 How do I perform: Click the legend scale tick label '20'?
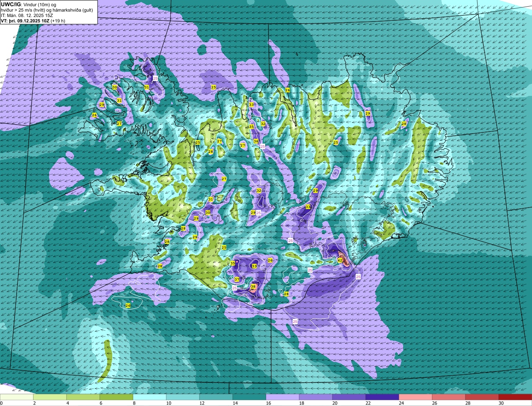(x=335, y=403)
